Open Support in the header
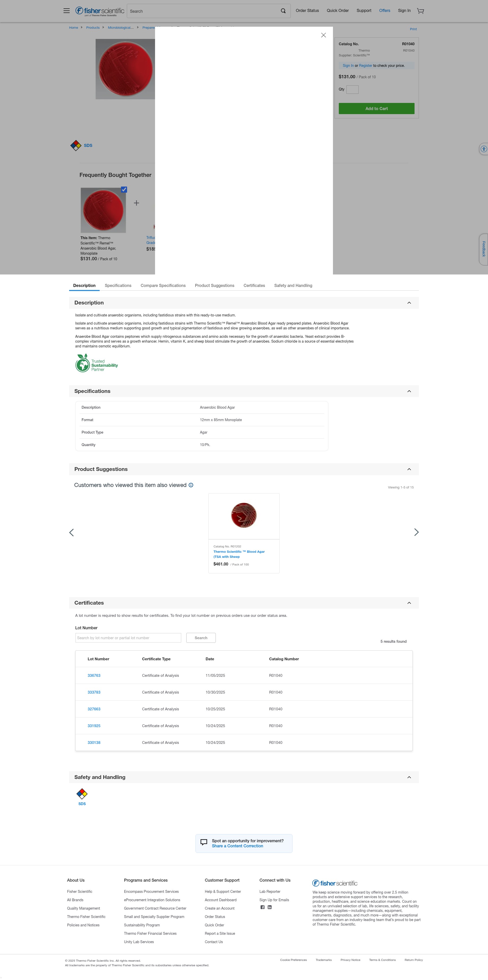The image size is (488, 980). coord(364,11)
